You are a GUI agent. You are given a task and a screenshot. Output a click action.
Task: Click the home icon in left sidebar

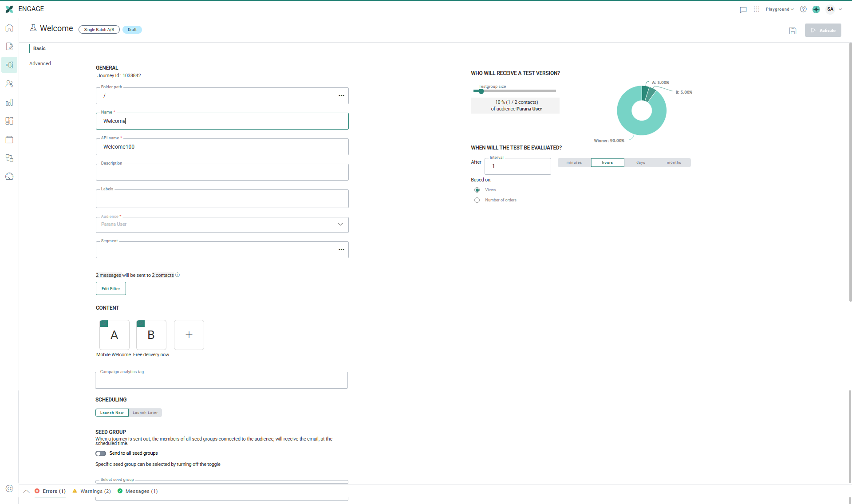point(9,28)
